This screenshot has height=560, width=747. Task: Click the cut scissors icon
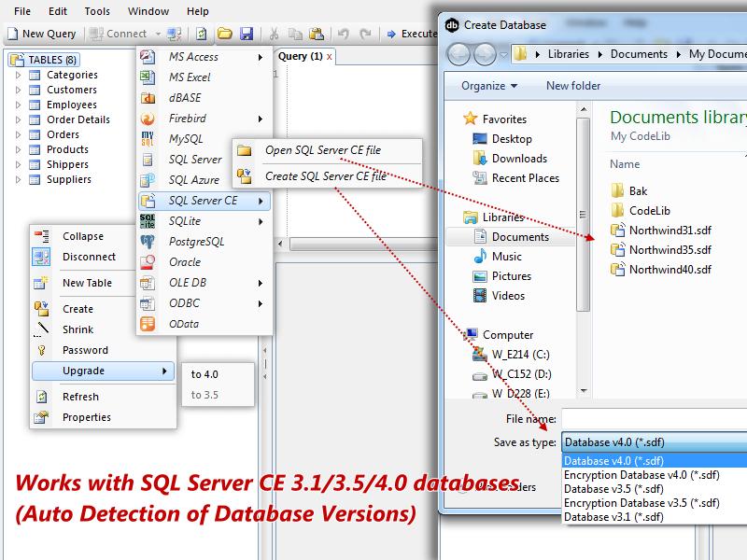click(x=274, y=34)
